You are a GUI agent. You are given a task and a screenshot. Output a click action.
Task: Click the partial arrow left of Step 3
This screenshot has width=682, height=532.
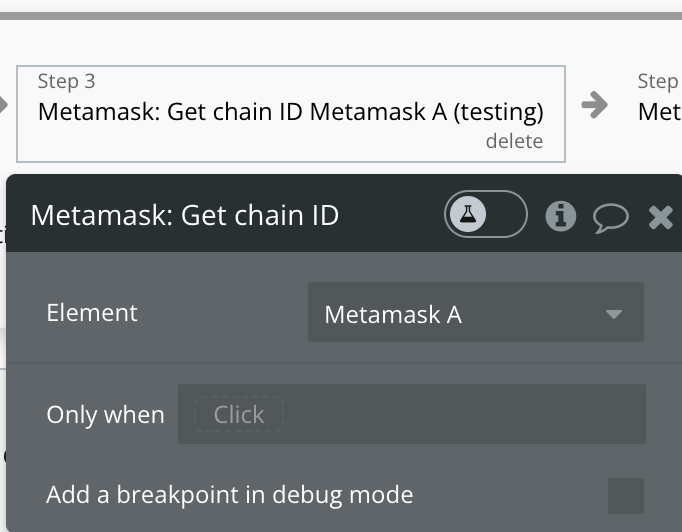coord(3,105)
